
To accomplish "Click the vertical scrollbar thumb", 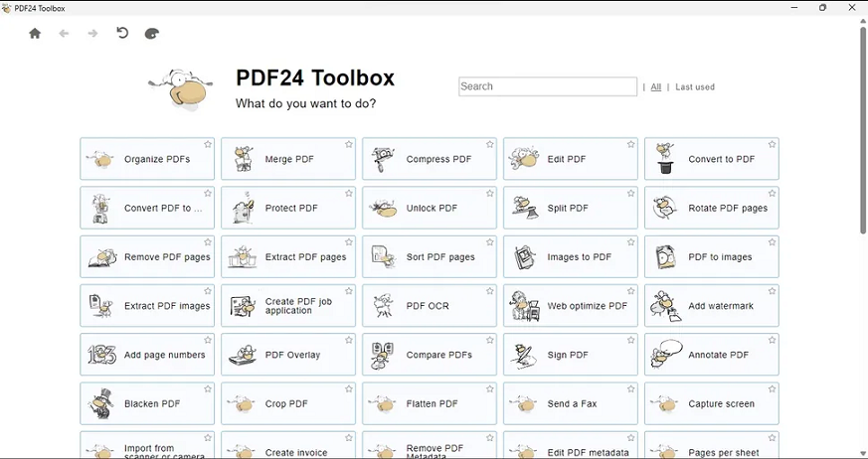I will (863, 130).
